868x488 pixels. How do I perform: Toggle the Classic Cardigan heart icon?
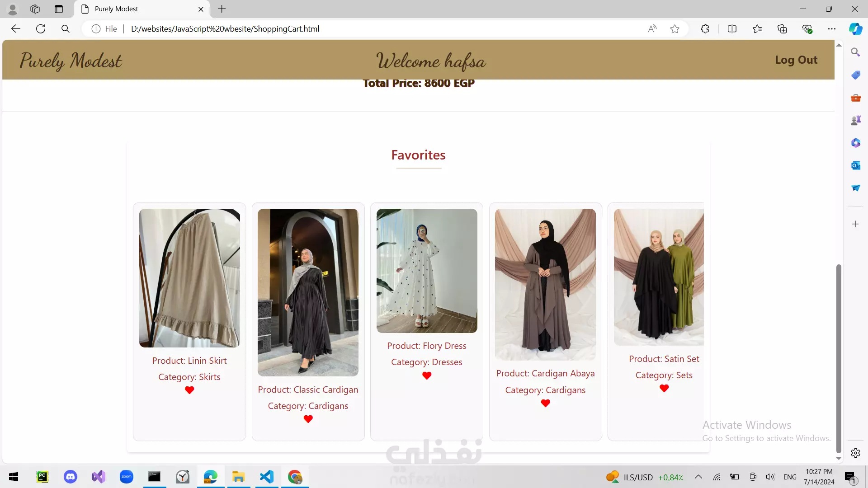tap(308, 419)
